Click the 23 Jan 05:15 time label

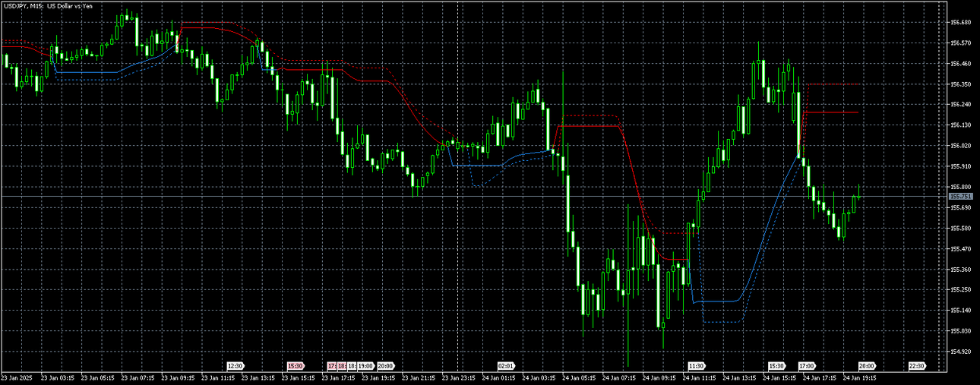(96, 377)
